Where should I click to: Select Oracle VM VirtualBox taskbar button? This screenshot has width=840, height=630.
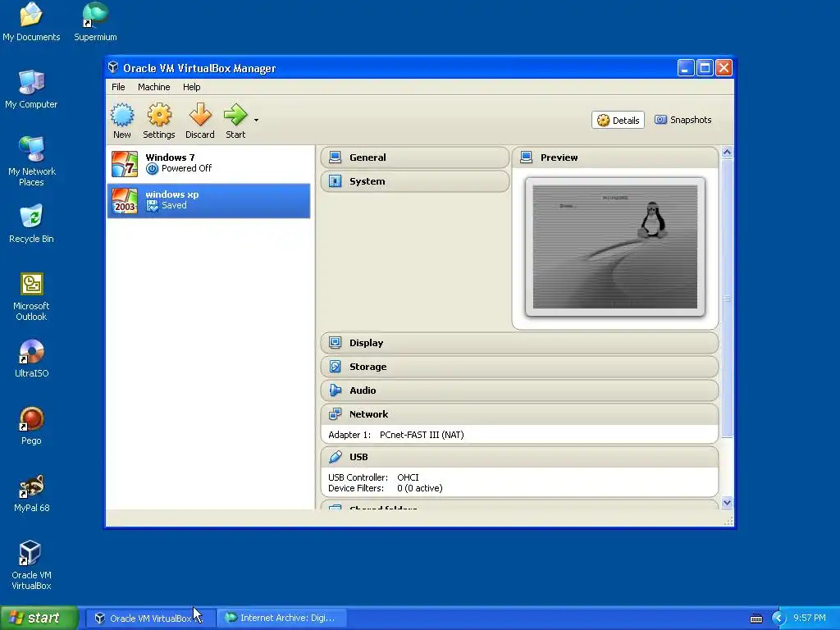click(151, 619)
